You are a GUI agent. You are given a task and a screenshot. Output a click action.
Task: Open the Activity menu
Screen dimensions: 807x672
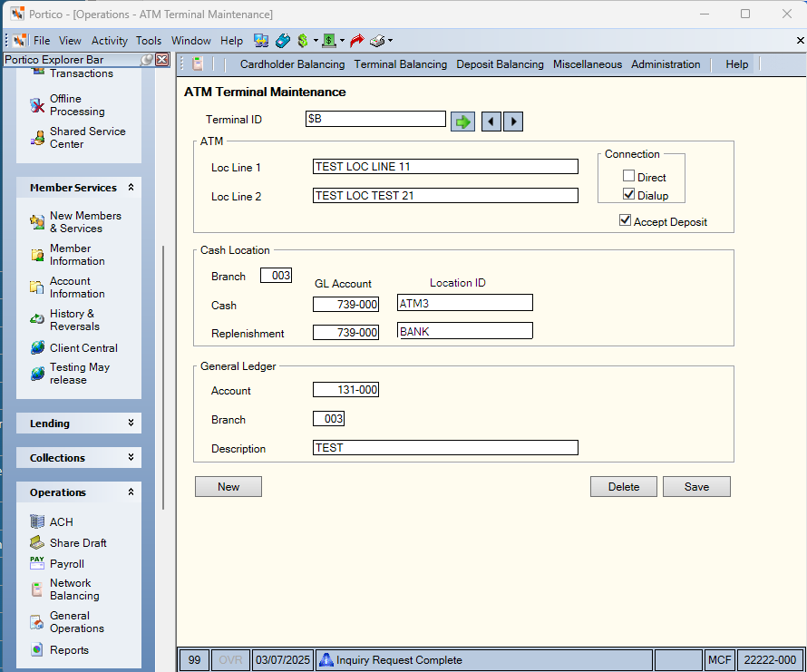109,41
